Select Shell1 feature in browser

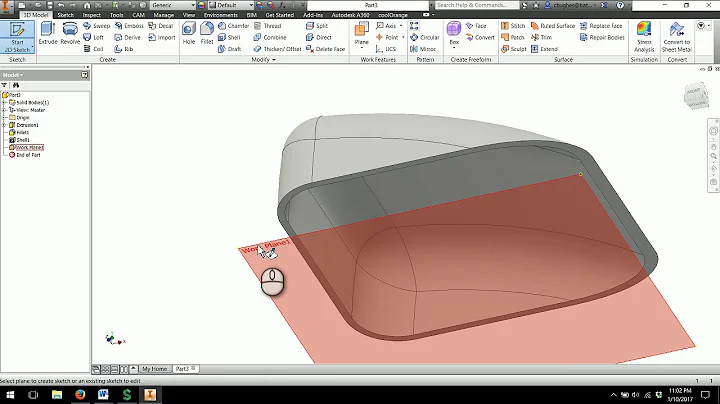[23, 140]
